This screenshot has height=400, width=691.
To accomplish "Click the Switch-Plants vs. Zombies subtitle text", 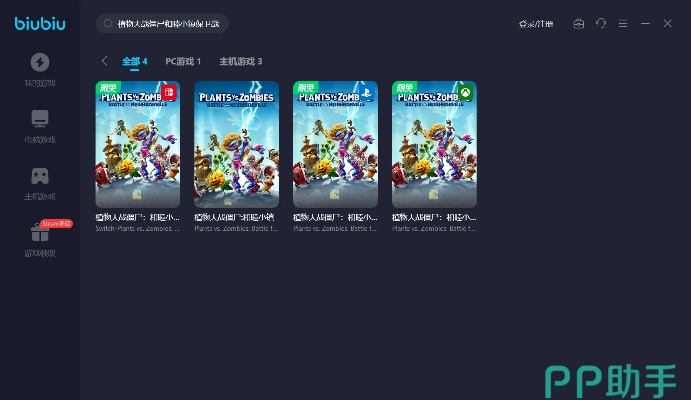I will (x=137, y=229).
